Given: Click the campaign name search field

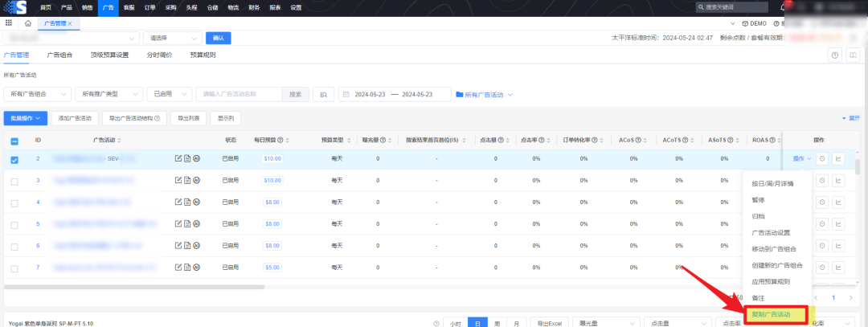Looking at the screenshot, I should coord(240,95).
